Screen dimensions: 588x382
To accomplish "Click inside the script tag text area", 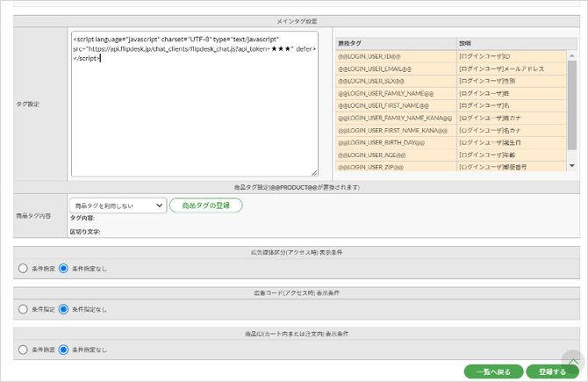I will coord(194,114).
